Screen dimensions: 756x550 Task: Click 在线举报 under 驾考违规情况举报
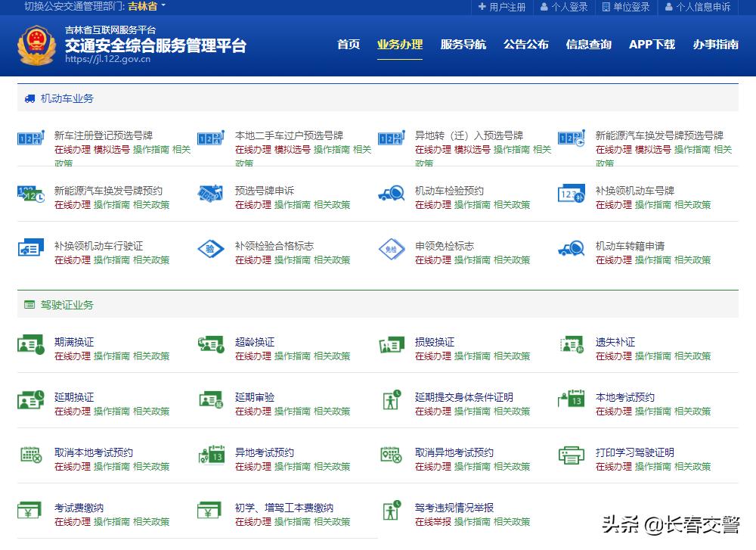click(433, 521)
